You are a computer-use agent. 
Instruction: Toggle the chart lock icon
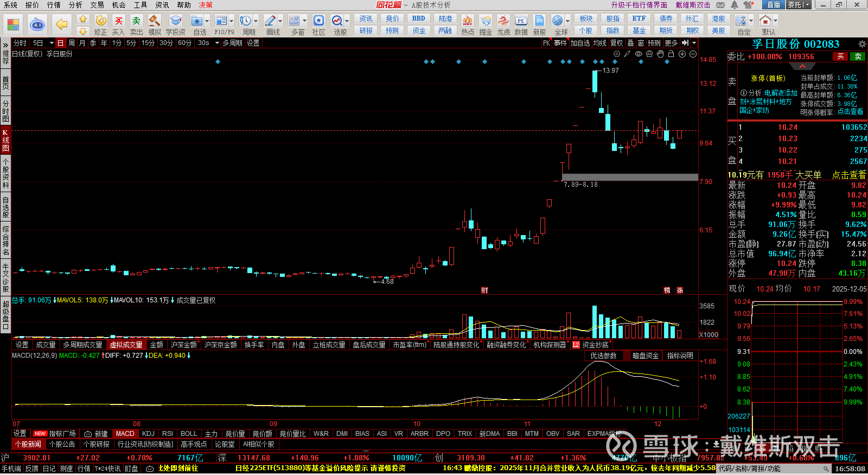coord(671,54)
